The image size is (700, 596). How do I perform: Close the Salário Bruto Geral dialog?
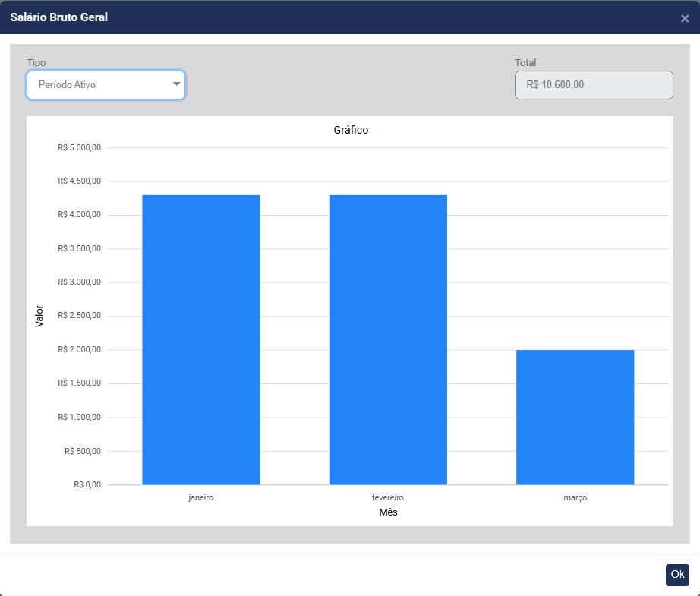click(x=684, y=18)
